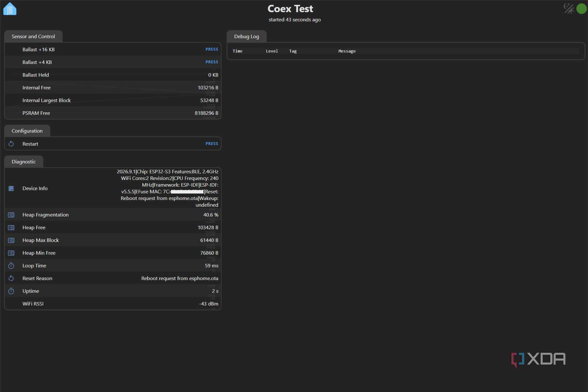Click the Tag column header in Debug Log
The image size is (588, 392).
pyautogui.click(x=293, y=51)
